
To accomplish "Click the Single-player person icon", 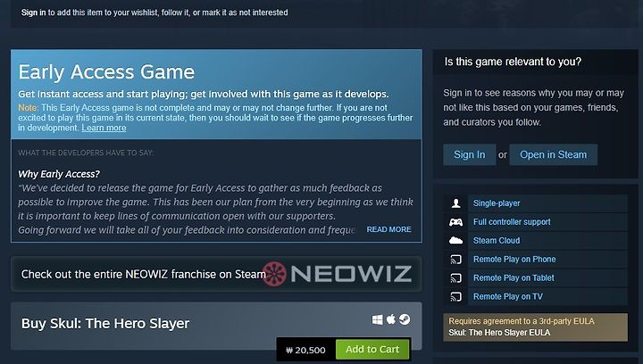I will pyautogui.click(x=455, y=203).
